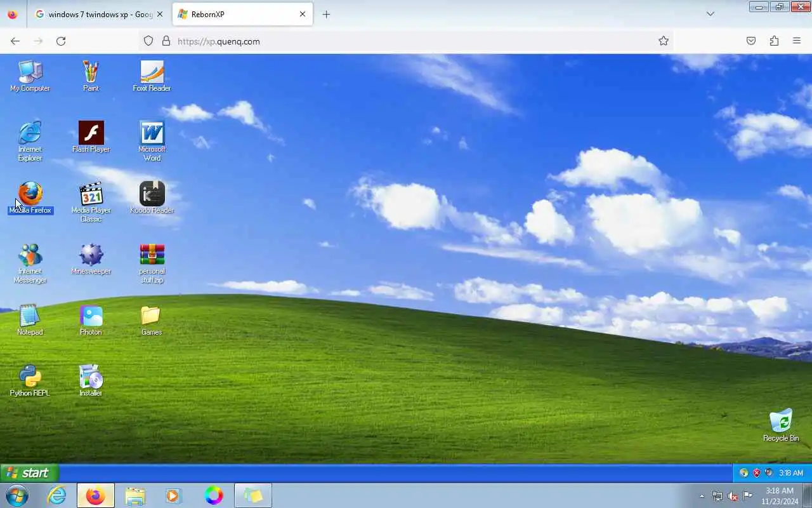The width and height of the screenshot is (812, 508).
Task: Click the colorful ring taskbar app
Action: pos(214,495)
